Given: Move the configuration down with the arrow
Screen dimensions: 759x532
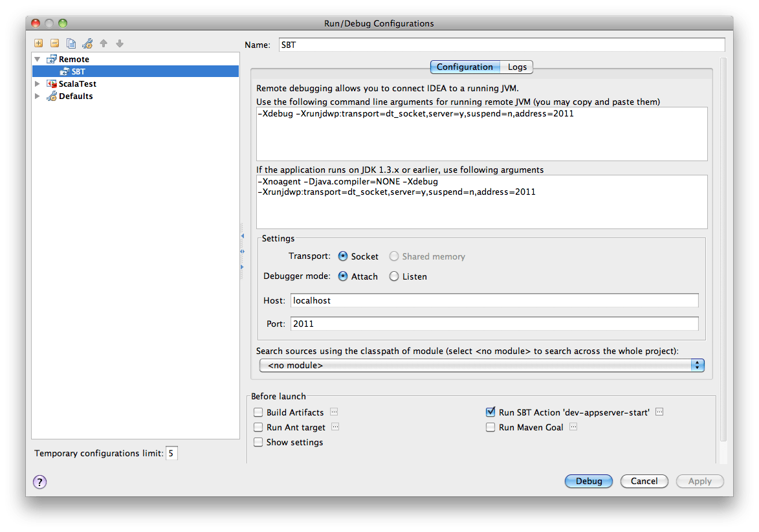Looking at the screenshot, I should 120,43.
